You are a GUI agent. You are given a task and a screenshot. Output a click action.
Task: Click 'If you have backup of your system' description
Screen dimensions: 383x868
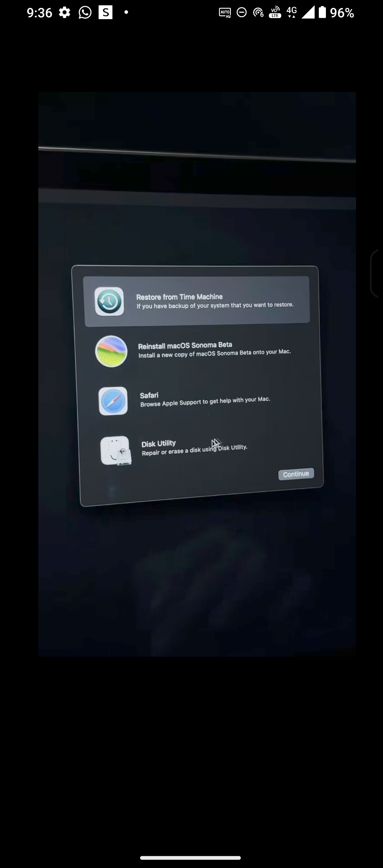pos(215,305)
